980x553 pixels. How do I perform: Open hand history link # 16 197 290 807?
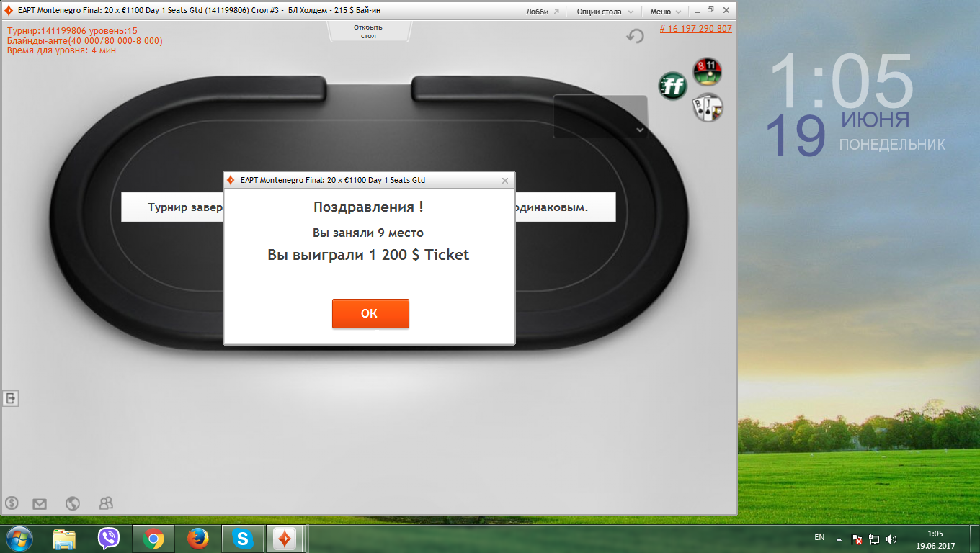coord(695,29)
